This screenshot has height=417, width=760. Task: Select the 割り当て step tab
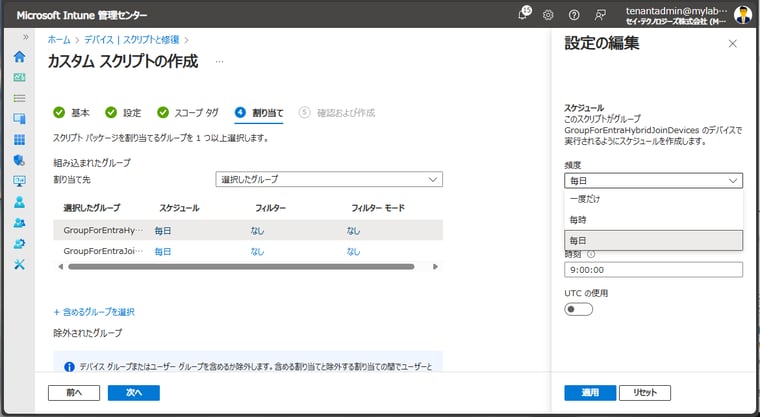point(259,113)
